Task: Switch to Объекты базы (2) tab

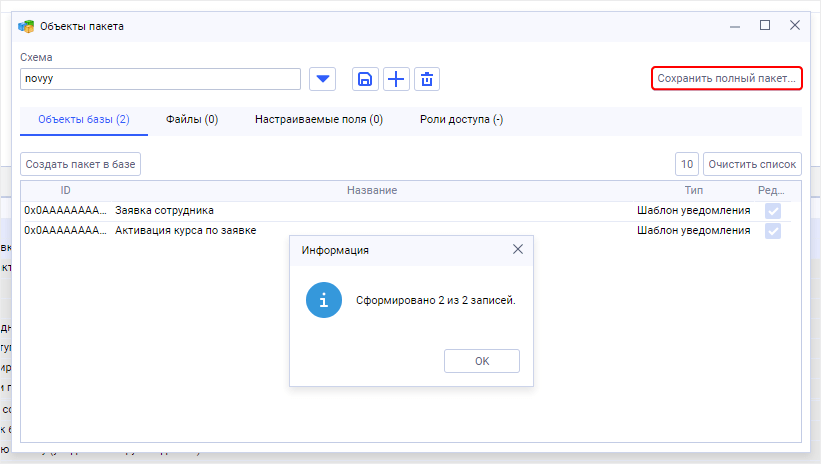Action: point(84,119)
